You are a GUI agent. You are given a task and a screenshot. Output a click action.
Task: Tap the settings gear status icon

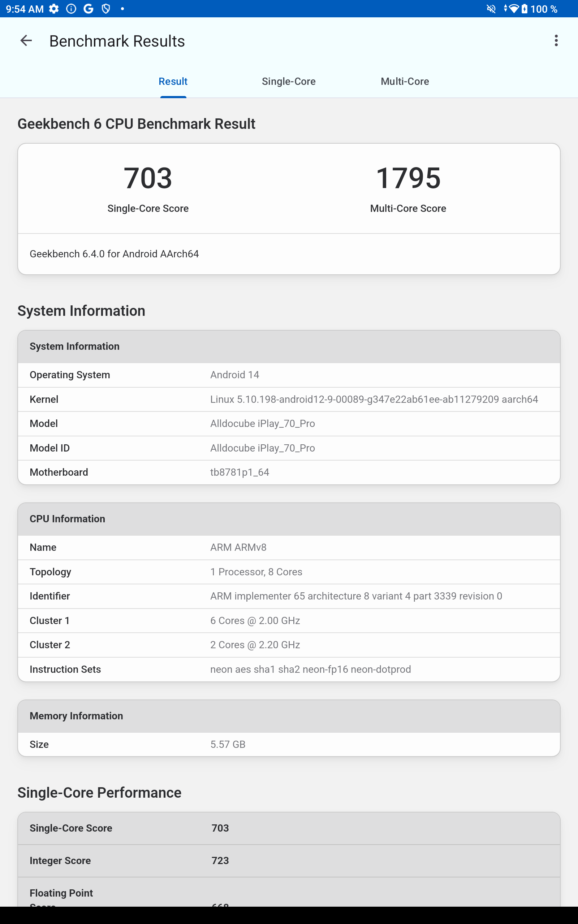tap(54, 9)
